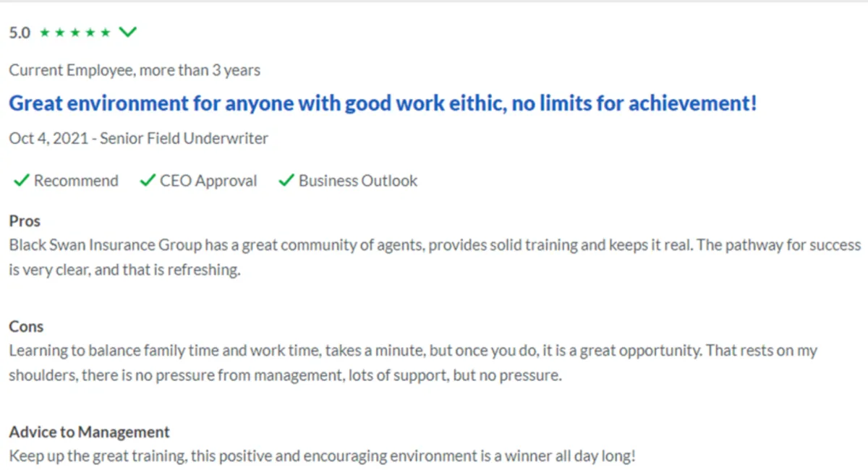This screenshot has height=470, width=868.
Task: Select the Business Outlook label
Action: (x=358, y=181)
